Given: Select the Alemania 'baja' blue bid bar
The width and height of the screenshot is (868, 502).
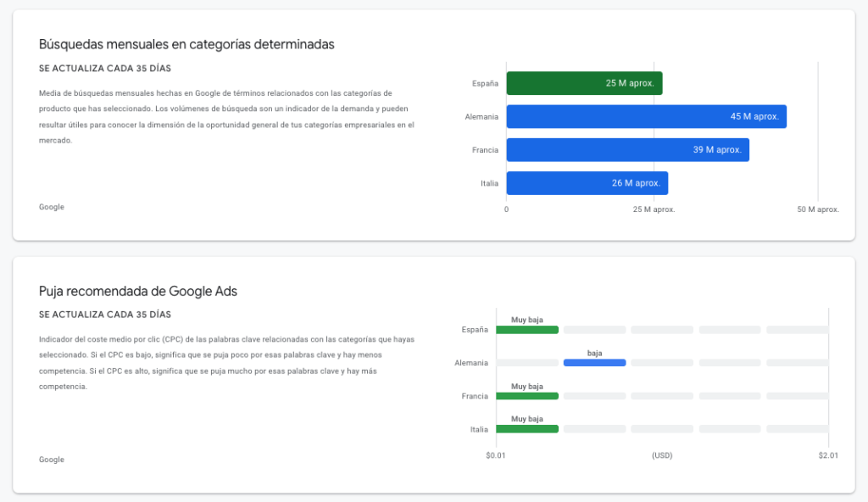Looking at the screenshot, I should (594, 363).
